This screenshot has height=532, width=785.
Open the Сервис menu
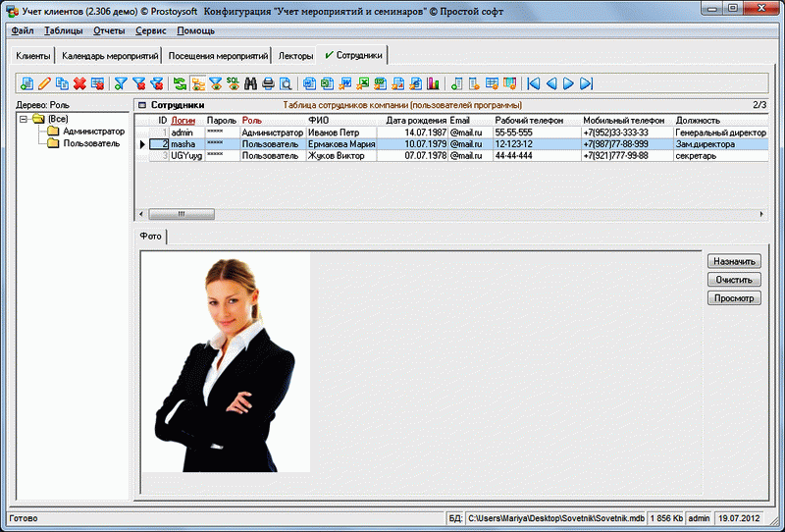(x=151, y=30)
